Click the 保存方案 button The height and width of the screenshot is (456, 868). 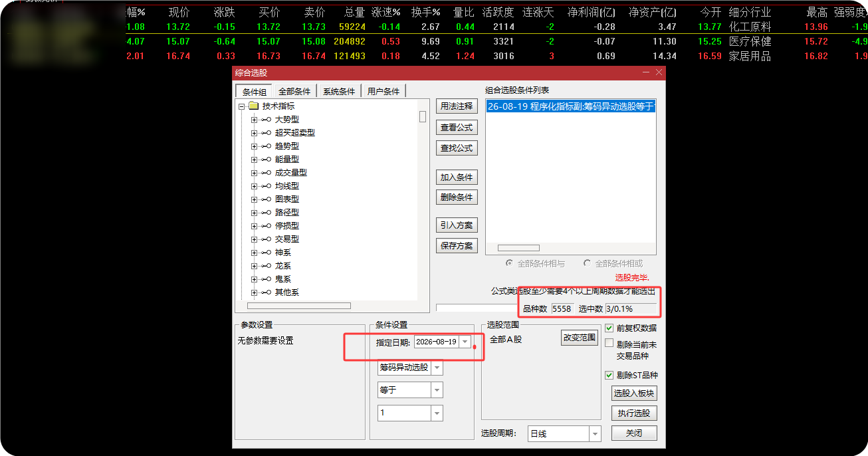click(x=457, y=246)
